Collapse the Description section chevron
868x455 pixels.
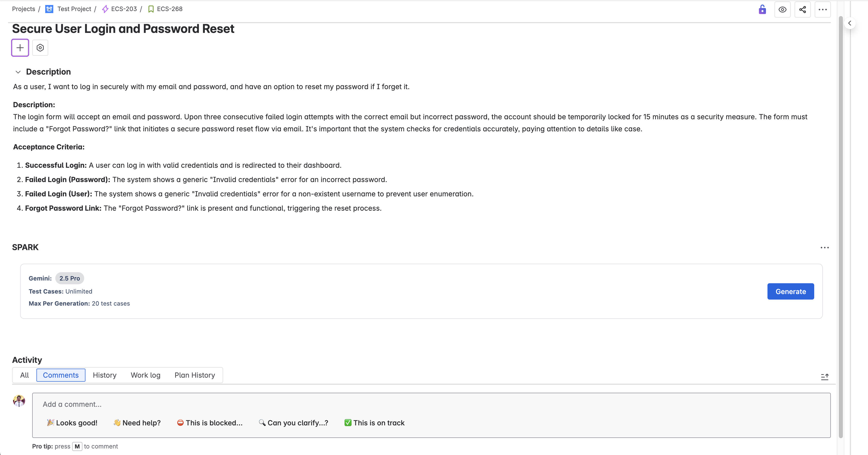(x=18, y=72)
